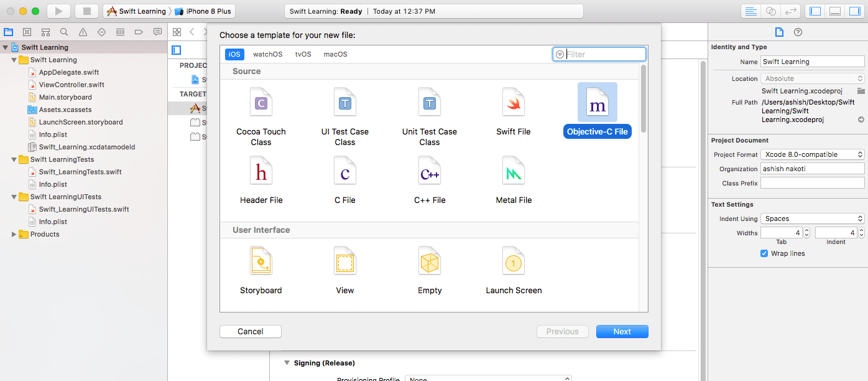868x381 pixels.
Task: Choose the Storyboard template
Action: click(261, 270)
